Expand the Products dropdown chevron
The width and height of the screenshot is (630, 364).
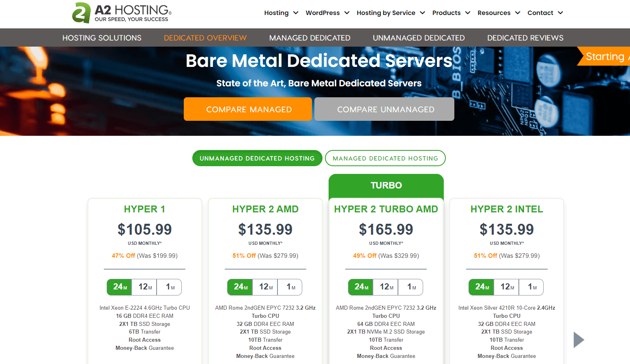pos(468,13)
